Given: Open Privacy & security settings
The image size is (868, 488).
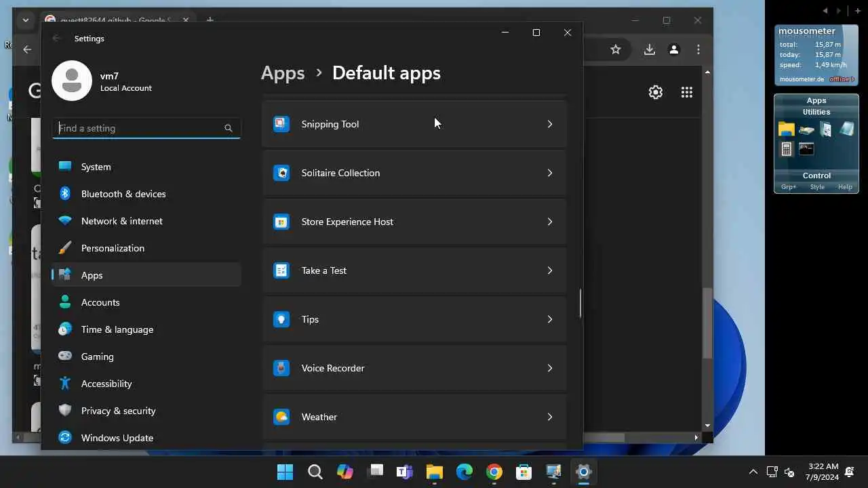Looking at the screenshot, I should [146, 411].
